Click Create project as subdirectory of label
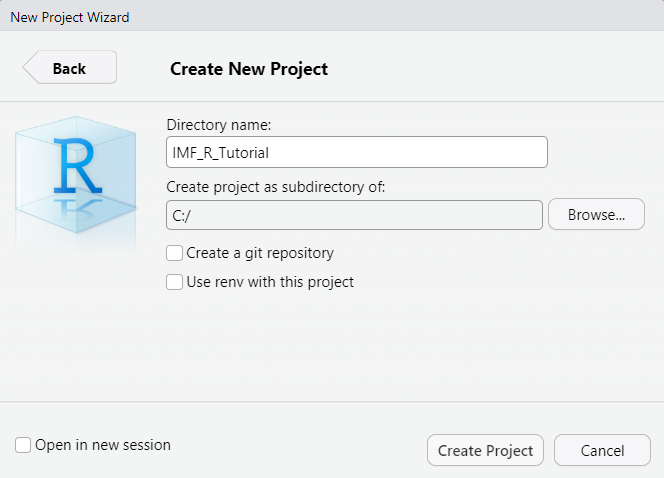Image resolution: width=664 pixels, height=478 pixels. 276,187
